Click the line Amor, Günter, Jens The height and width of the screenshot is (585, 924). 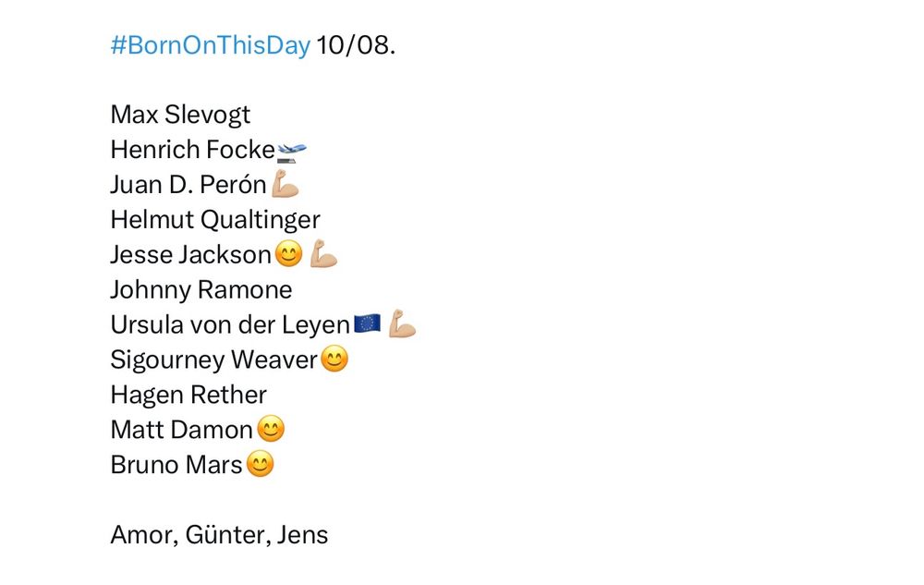[219, 535]
